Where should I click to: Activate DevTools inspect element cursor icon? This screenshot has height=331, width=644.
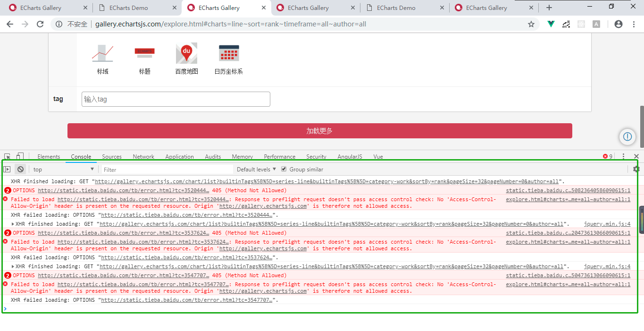(8, 156)
